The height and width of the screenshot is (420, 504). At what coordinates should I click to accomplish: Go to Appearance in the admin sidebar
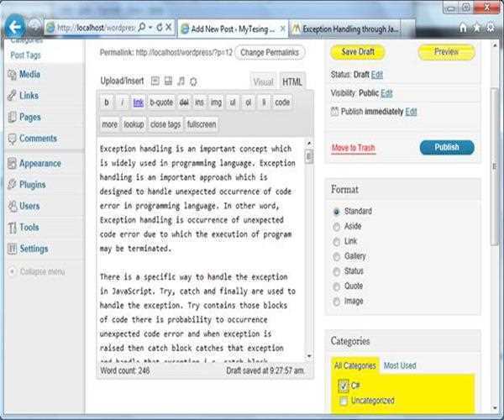tap(39, 164)
